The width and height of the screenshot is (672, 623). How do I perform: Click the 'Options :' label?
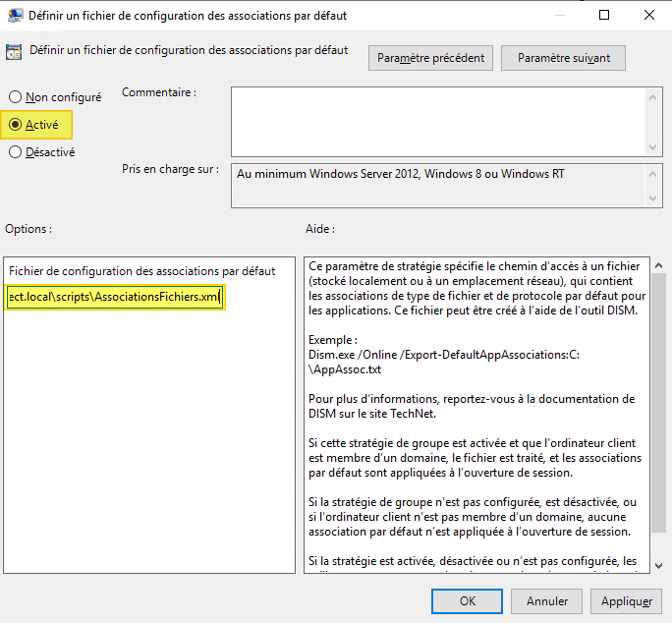[28, 229]
